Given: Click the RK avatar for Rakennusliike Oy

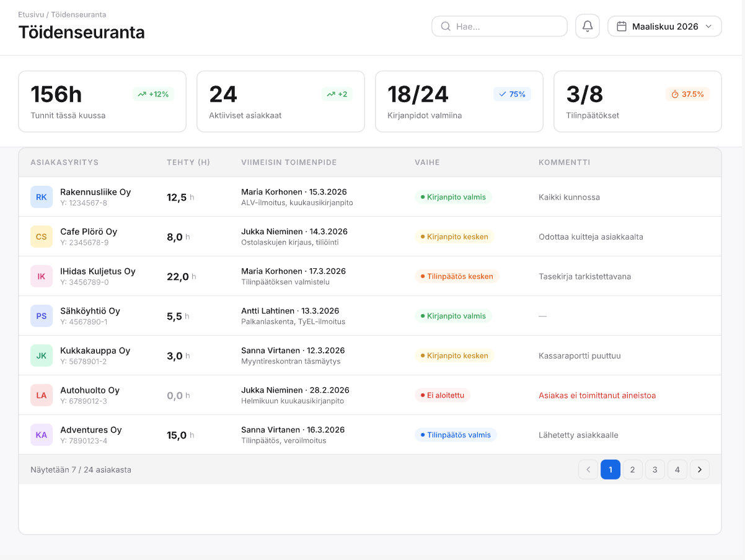Looking at the screenshot, I should (x=42, y=197).
